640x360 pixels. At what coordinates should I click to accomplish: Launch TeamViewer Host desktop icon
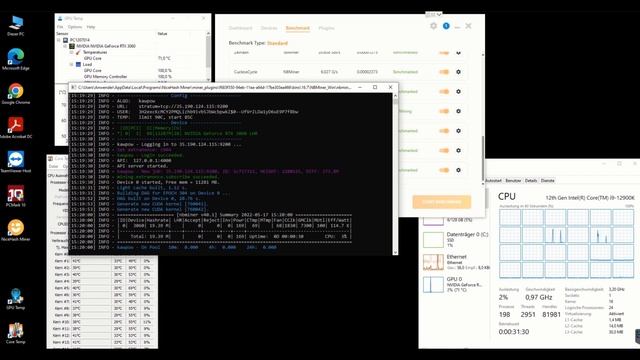point(16,162)
